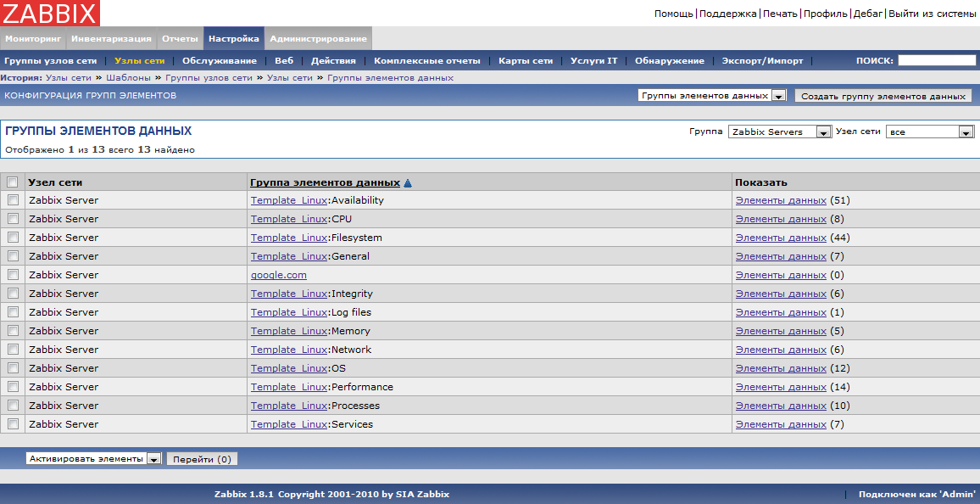The width and height of the screenshot is (980, 504).
Task: Click the Печать link
Action: click(x=780, y=13)
